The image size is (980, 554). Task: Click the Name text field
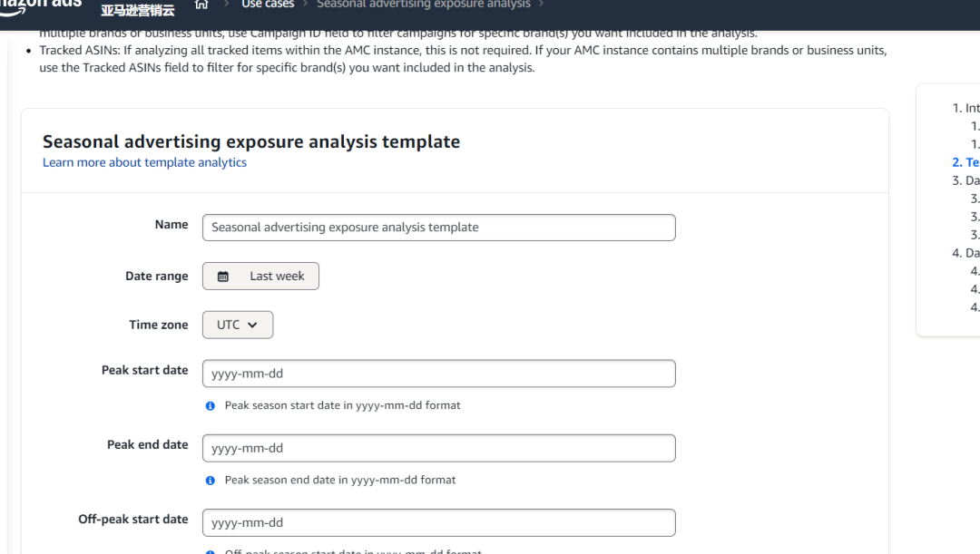[439, 228]
